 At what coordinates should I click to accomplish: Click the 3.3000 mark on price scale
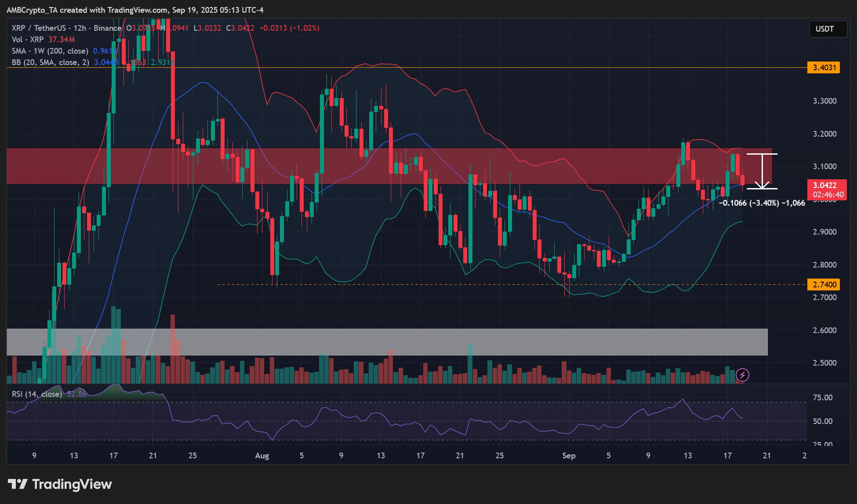click(824, 101)
